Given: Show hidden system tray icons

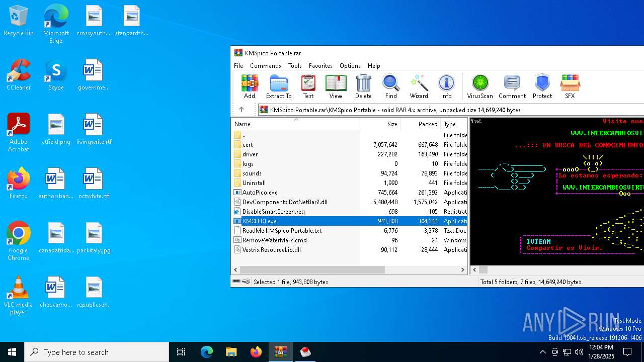Looking at the screenshot, I should click(542, 352).
